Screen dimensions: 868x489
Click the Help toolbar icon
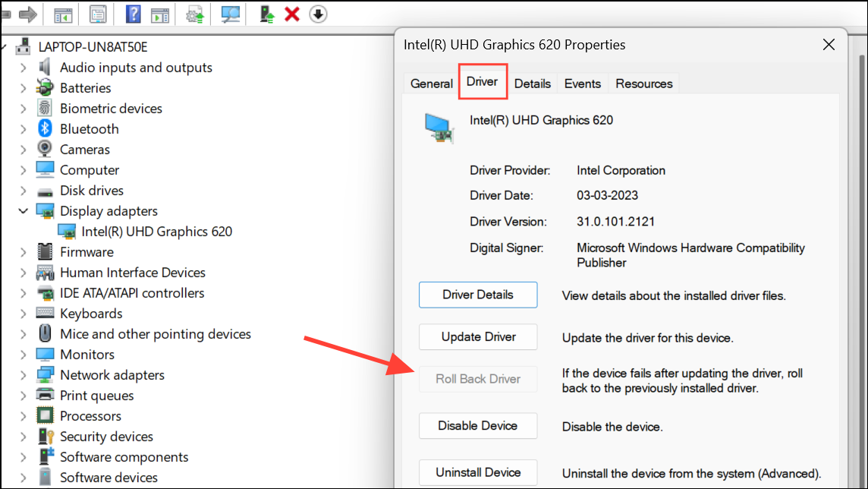133,14
